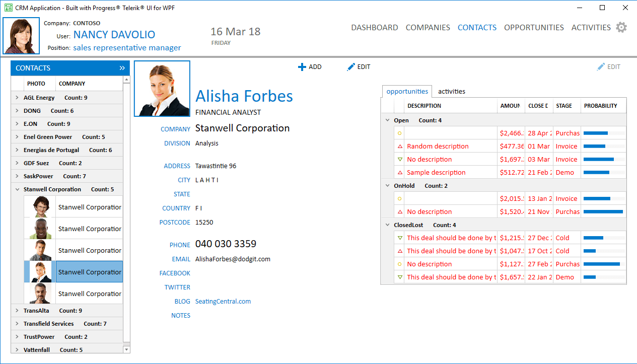Screen dimensions: 637x364
Task: Click AlishaForbes@dodgit.com email address
Action: click(233, 259)
